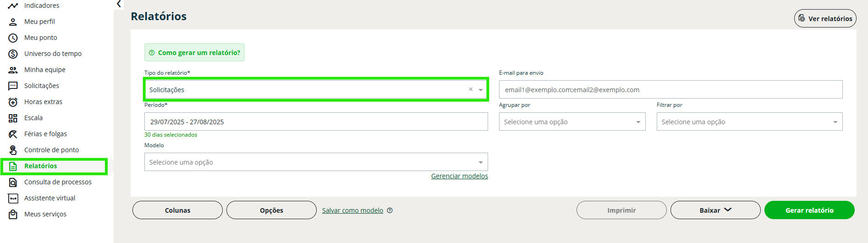This screenshot has height=243, width=868.
Task: Select the Minha equipe people icon
Action: coord(13,70)
